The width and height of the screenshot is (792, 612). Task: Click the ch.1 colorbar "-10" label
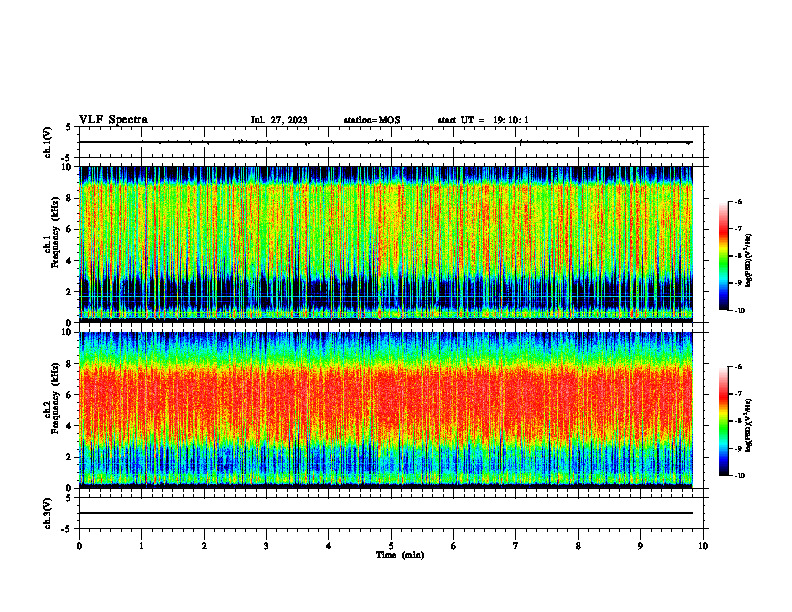(739, 311)
